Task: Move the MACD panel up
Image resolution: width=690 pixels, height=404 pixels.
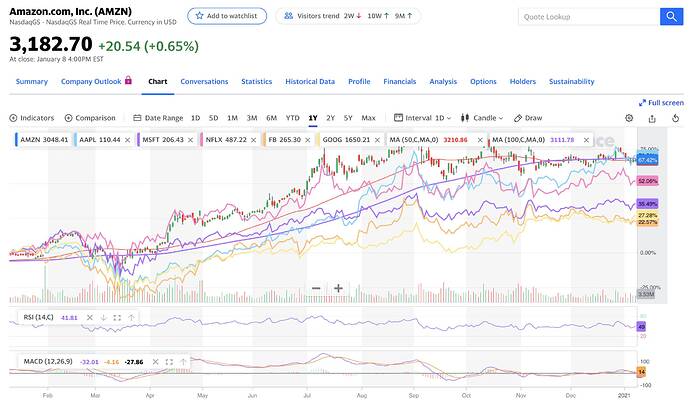Action: tap(183, 362)
